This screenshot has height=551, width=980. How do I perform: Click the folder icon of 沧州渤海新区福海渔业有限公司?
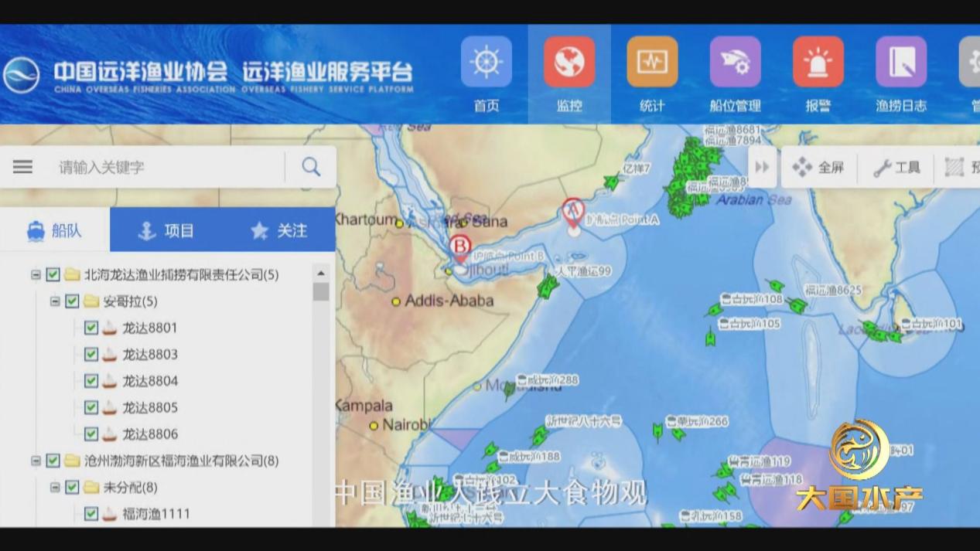click(x=73, y=461)
